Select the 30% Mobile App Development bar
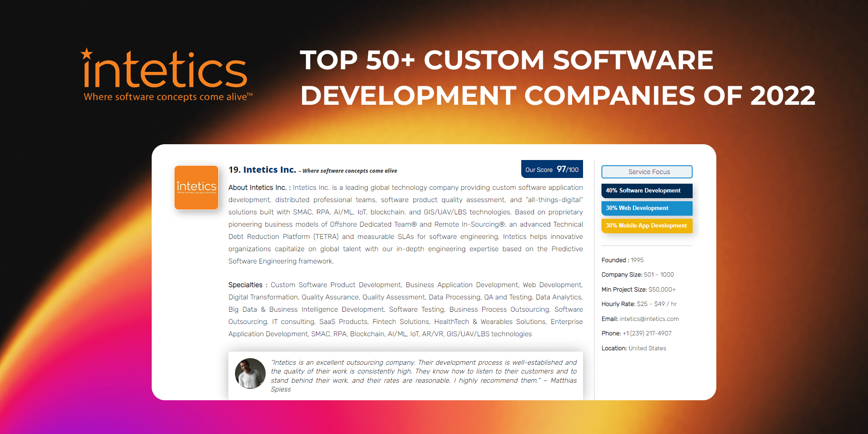Image resolution: width=868 pixels, height=434 pixels. point(647,226)
